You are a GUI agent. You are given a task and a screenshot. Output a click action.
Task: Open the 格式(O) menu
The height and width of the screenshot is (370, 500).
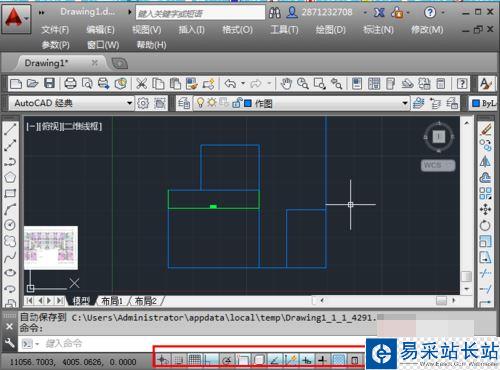point(237,30)
